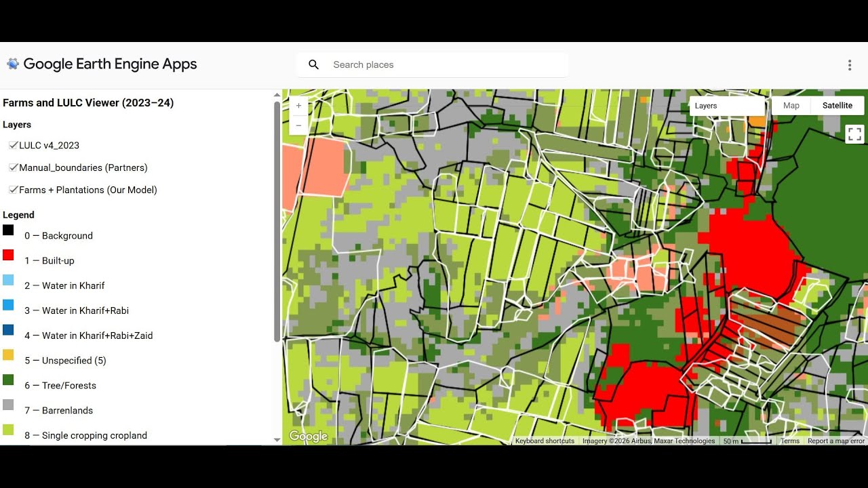Click the 50 m map scale control
868x488 pixels.
[747, 441]
